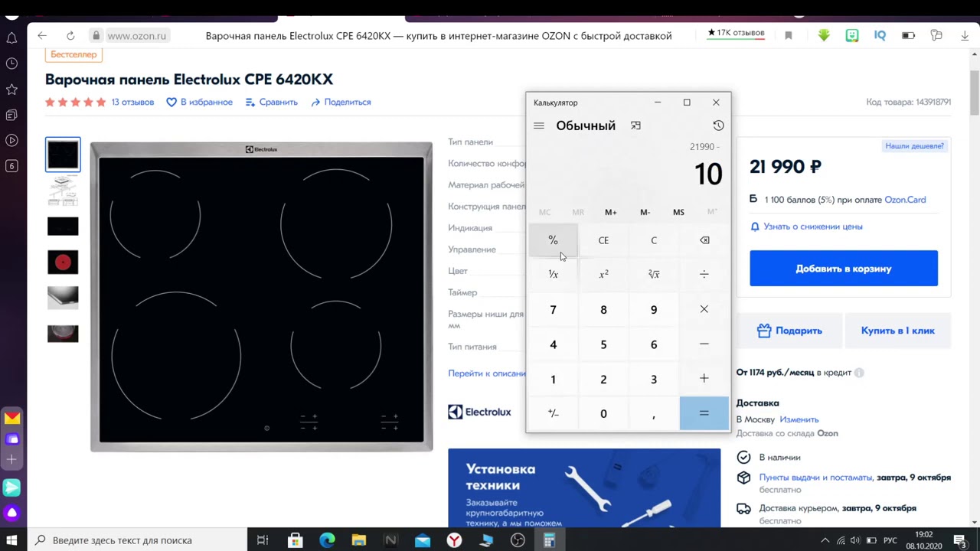Open Microsoft Edge from the taskbar

click(327, 540)
